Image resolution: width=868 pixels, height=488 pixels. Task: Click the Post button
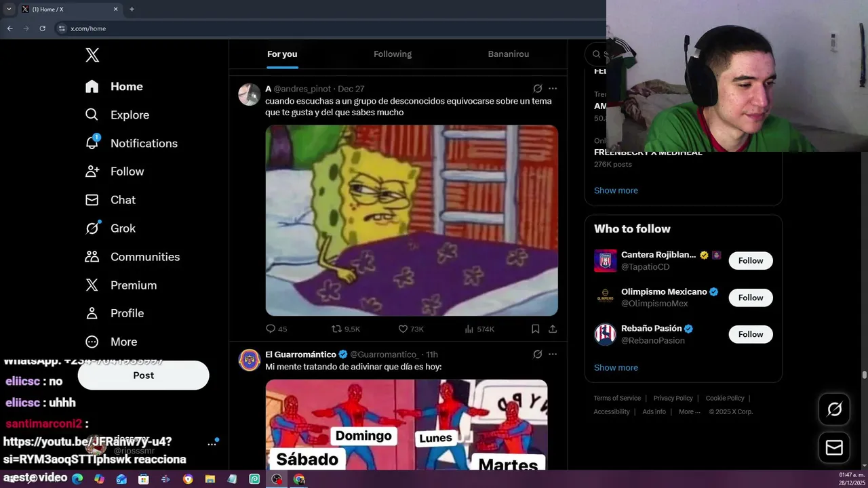(143, 375)
